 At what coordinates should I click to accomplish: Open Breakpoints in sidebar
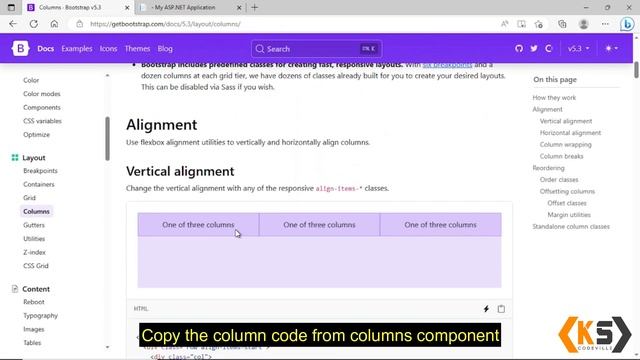[40, 171]
